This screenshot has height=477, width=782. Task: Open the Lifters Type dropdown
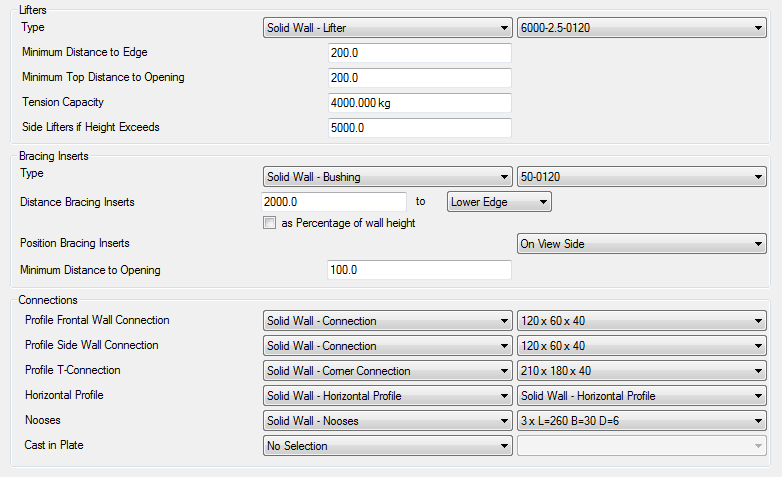tap(387, 28)
